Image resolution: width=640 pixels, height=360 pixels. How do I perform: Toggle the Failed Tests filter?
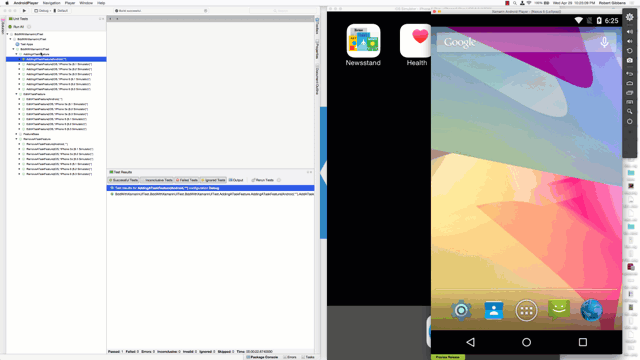point(187,180)
